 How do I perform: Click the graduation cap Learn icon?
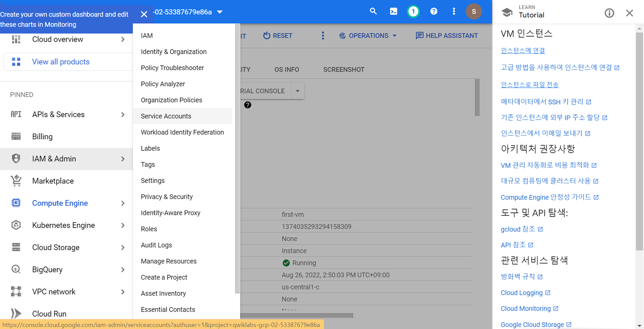[x=507, y=13]
